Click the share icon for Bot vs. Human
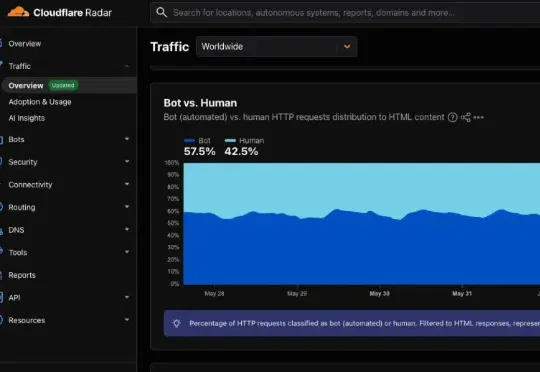 coord(466,117)
